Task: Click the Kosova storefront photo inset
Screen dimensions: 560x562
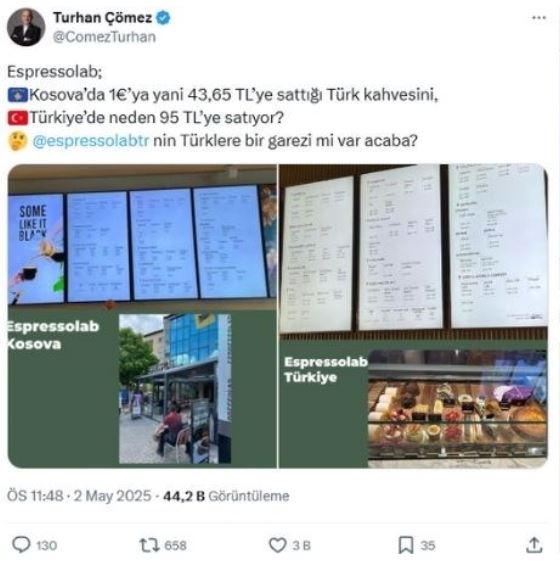Action: [x=175, y=389]
